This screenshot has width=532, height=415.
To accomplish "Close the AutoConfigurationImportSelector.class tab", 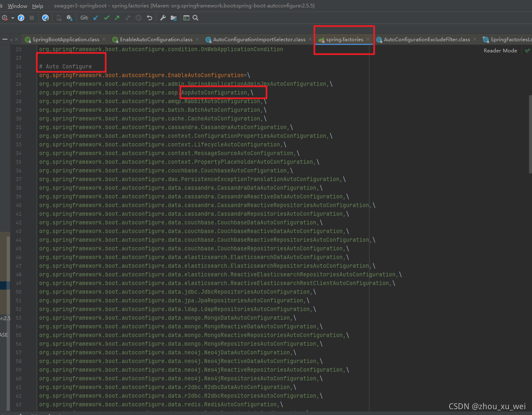I will 310,40.
